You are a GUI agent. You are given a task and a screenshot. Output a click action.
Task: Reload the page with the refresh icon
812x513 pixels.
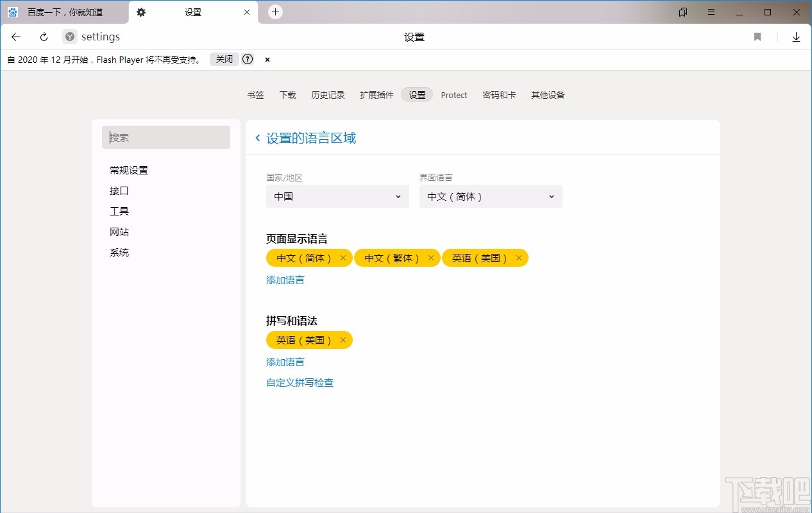[43, 37]
